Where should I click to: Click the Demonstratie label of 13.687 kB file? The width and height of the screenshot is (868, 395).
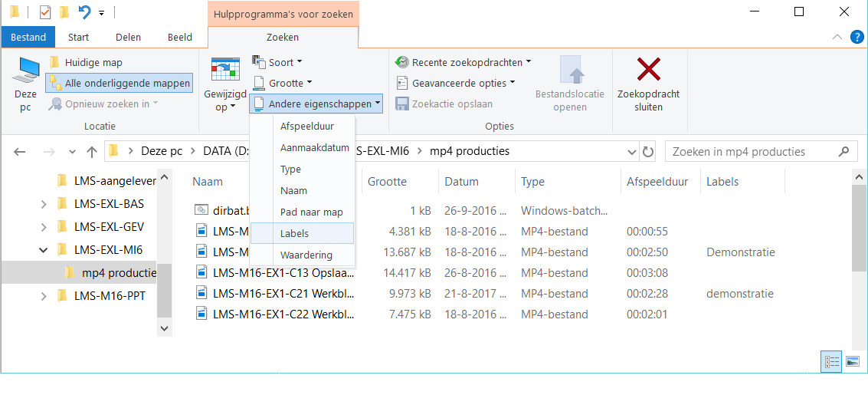[741, 252]
